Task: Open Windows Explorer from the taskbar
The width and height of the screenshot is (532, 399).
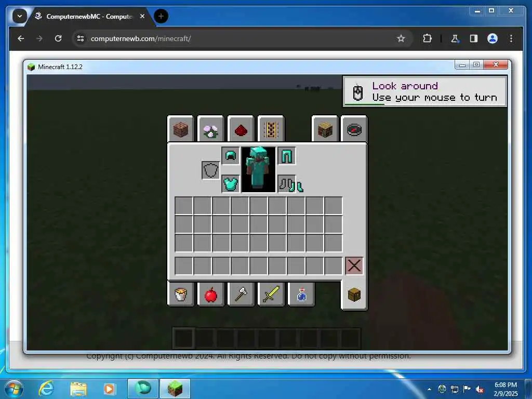Action: [x=78, y=389]
